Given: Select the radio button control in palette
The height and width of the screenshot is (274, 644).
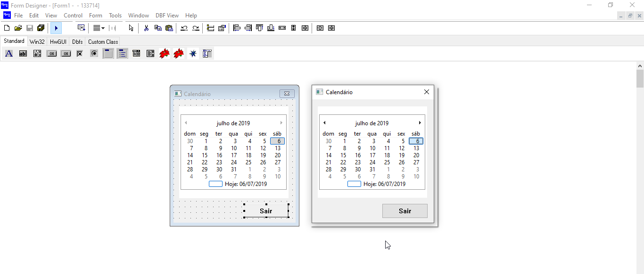Looking at the screenshot, I should [x=94, y=54].
